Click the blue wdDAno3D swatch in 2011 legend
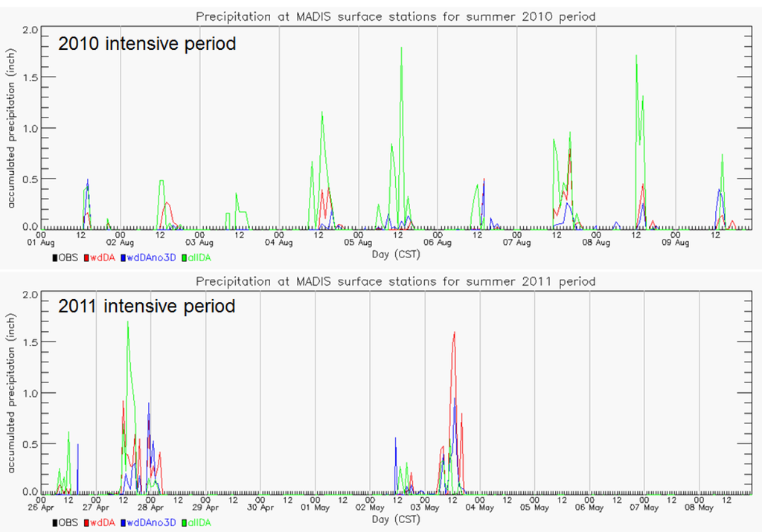This screenshot has height=532, width=762. (124, 523)
